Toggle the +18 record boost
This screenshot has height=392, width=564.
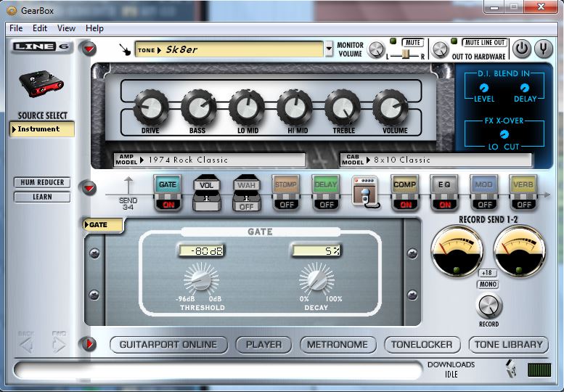tap(486, 273)
